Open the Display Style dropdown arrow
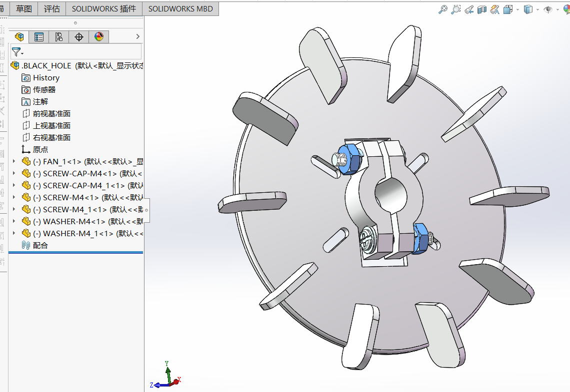 [x=537, y=10]
